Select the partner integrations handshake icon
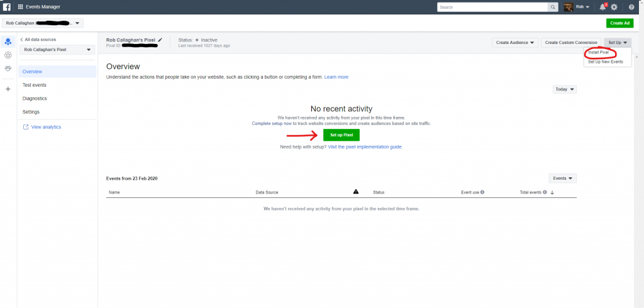 [8, 69]
